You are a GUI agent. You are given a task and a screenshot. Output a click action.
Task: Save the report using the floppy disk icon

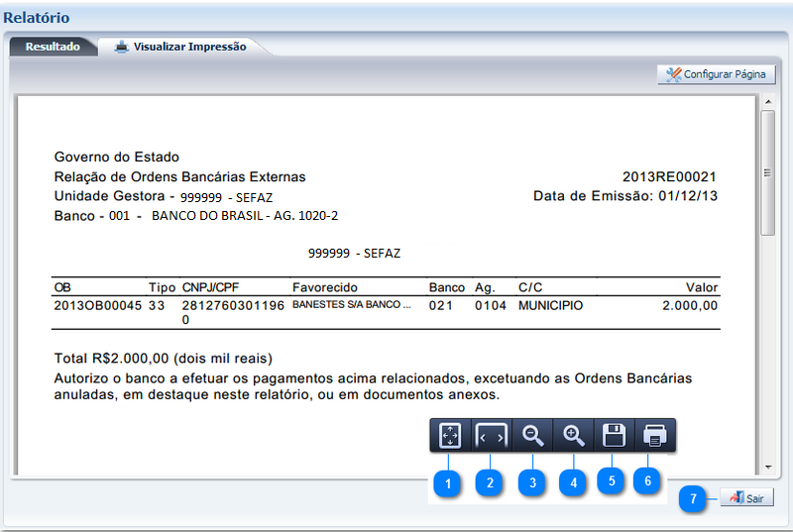(x=614, y=435)
